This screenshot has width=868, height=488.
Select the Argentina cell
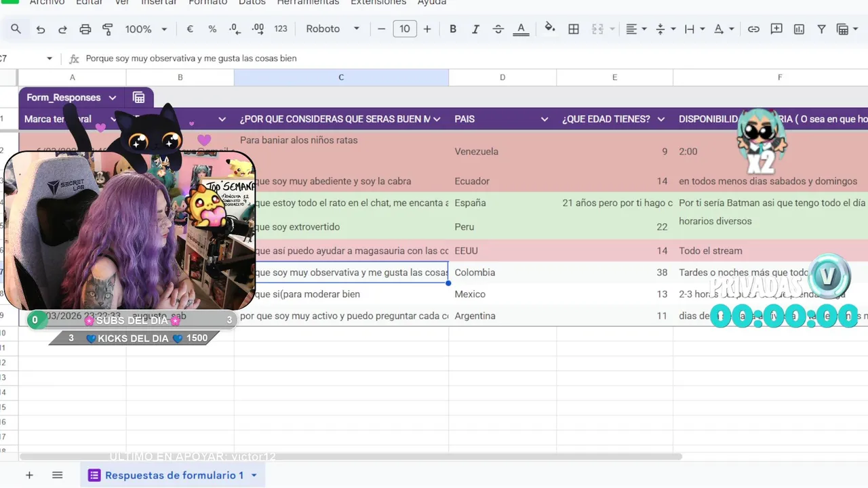[502, 316]
